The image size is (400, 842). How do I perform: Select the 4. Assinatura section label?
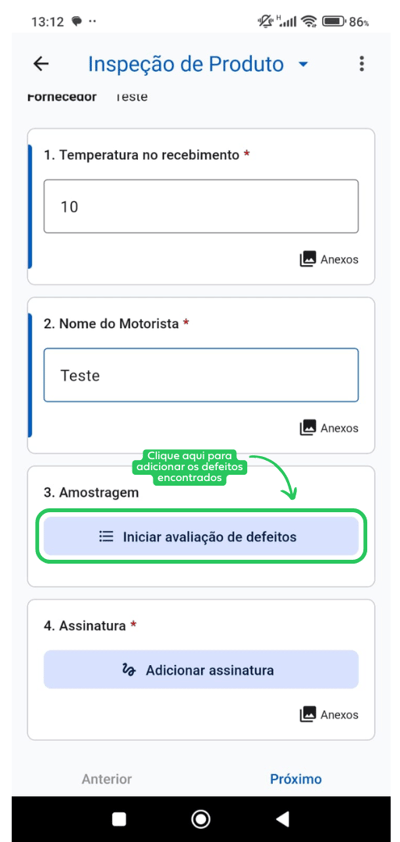[85, 626]
